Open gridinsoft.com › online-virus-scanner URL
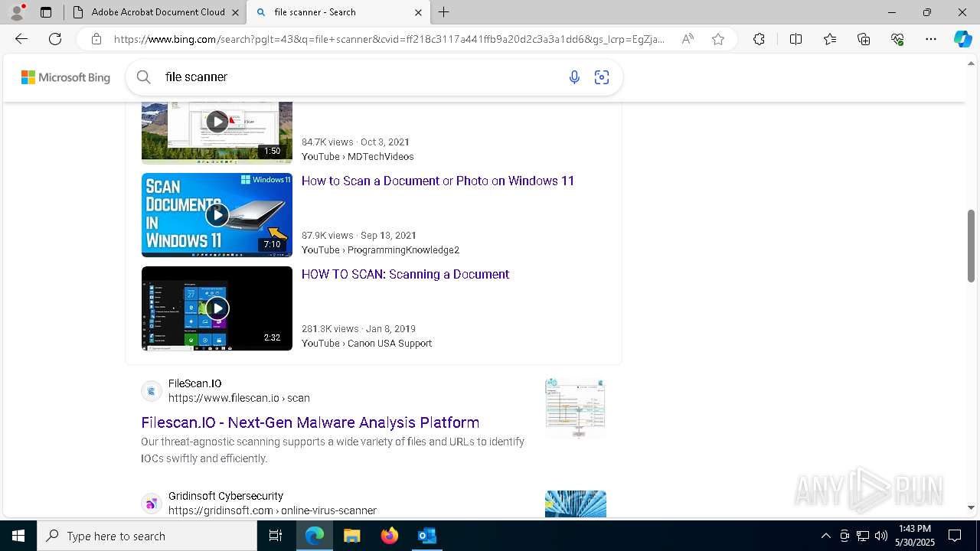Image resolution: width=980 pixels, height=551 pixels. tap(273, 510)
